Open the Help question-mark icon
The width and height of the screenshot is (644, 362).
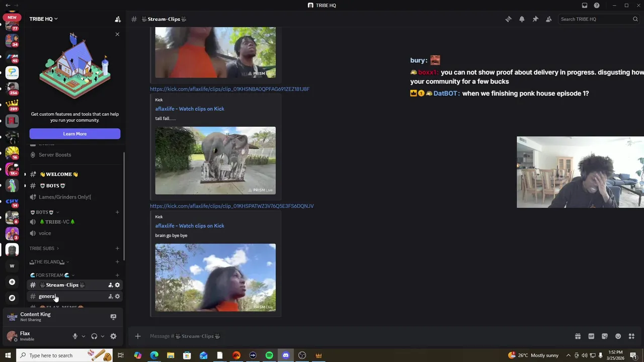[x=597, y=6]
